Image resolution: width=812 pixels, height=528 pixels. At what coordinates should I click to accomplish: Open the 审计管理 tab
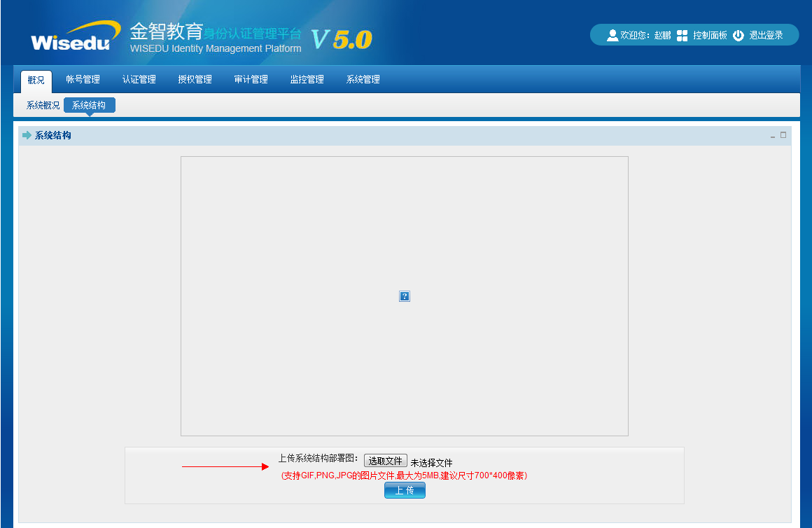tap(251, 80)
